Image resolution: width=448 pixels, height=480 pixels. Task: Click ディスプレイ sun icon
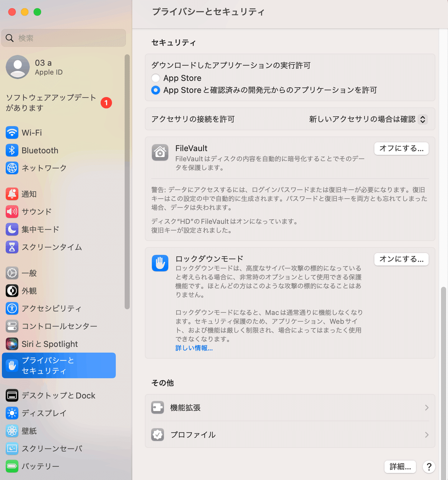click(x=12, y=413)
